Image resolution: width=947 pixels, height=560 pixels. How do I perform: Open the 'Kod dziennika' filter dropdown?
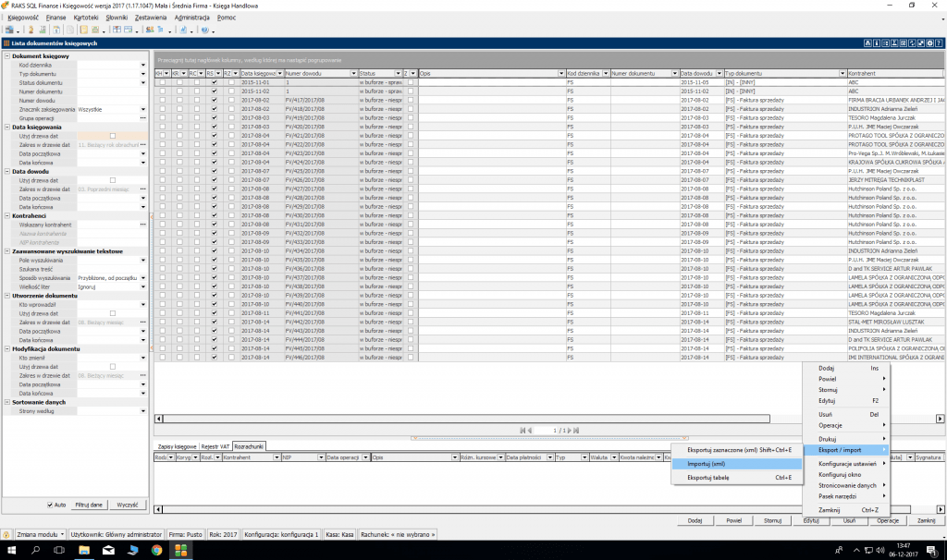(x=143, y=65)
